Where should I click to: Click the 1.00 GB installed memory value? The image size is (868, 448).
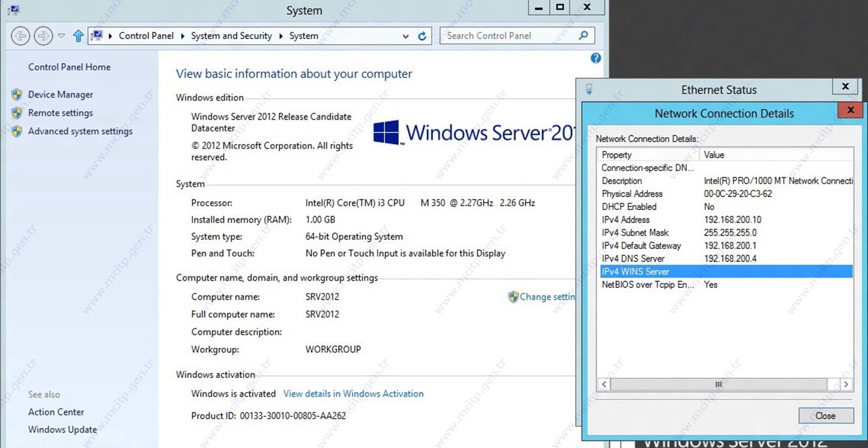point(320,220)
